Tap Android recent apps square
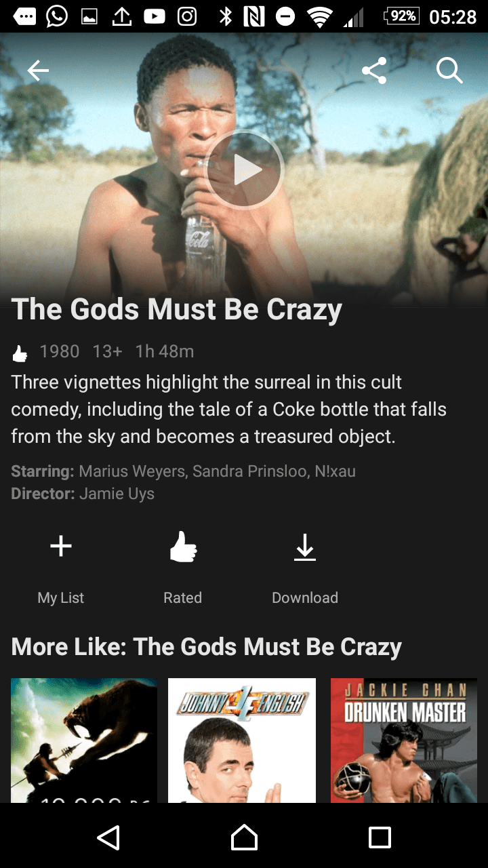Image resolution: width=488 pixels, height=868 pixels. click(x=380, y=837)
